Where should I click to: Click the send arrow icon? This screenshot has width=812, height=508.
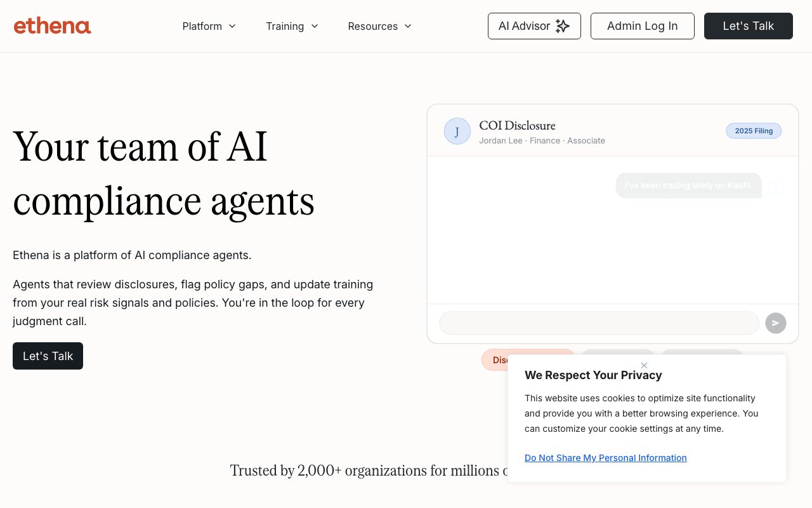pyautogui.click(x=776, y=323)
